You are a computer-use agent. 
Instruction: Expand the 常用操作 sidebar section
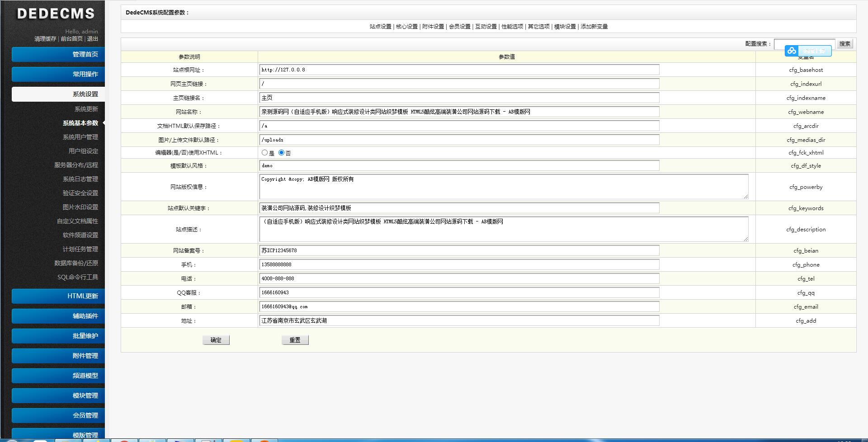[58, 74]
